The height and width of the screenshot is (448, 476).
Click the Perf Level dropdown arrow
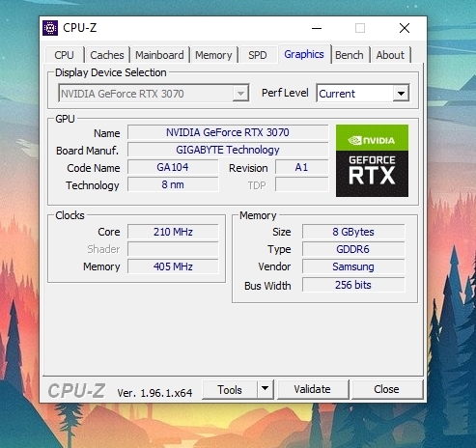pyautogui.click(x=401, y=94)
